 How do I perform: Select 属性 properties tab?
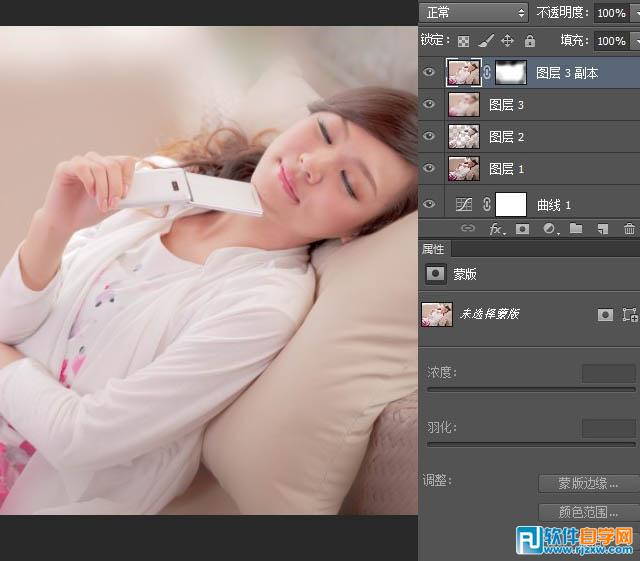433,249
